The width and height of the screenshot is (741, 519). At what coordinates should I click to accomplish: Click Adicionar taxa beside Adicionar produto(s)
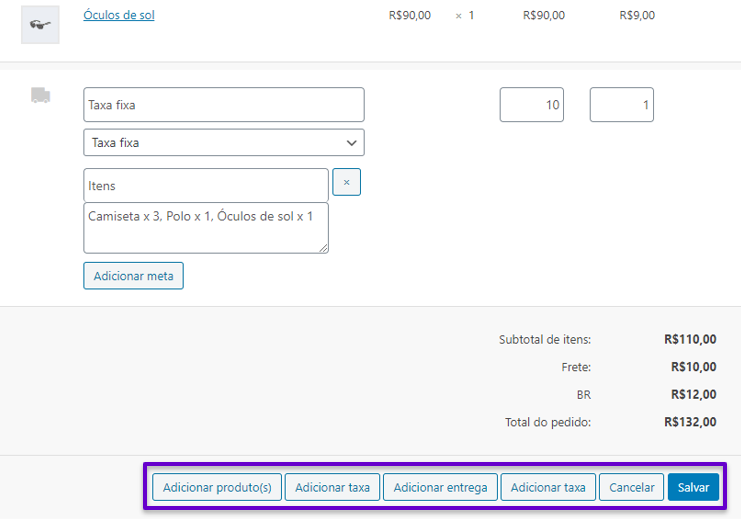[332, 487]
